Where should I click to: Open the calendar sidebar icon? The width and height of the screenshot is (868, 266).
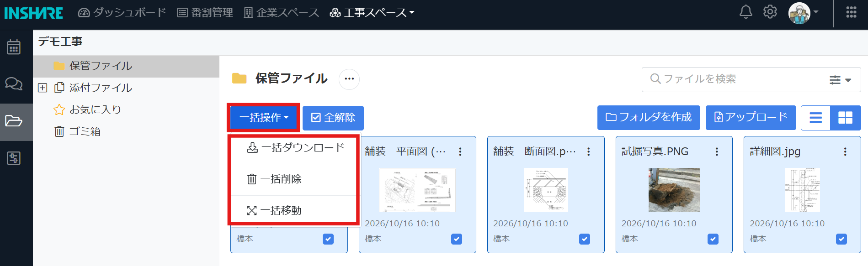14,47
